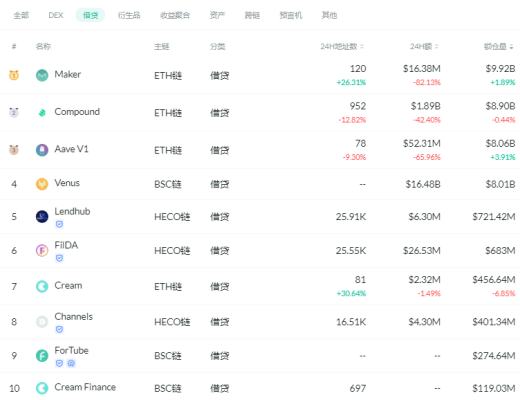Switch to the 收益聚合 tab
This screenshot has width=520, height=400.
click(x=175, y=15)
